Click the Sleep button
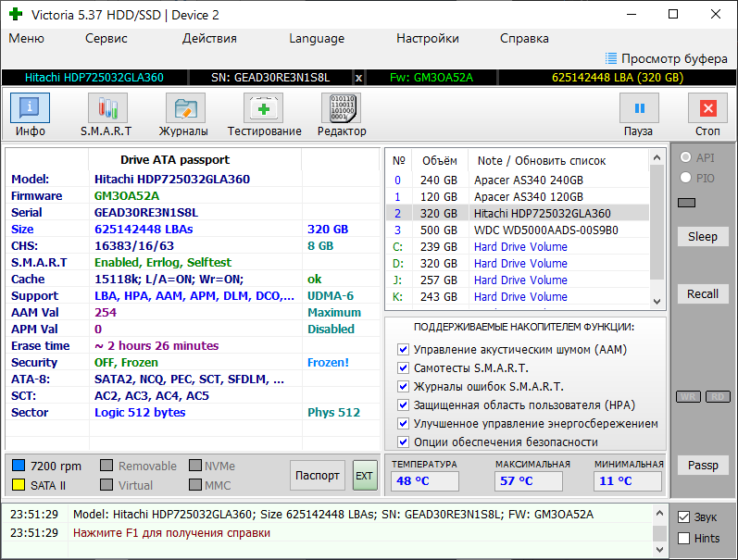The image size is (738, 560). (x=703, y=237)
